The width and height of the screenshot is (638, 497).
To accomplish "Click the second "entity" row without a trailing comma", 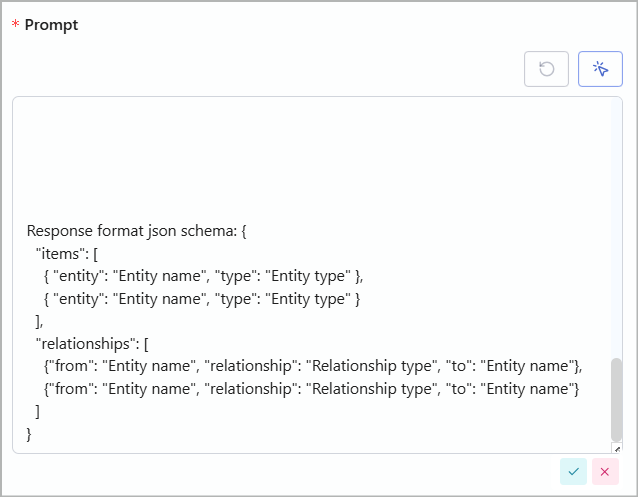I will coord(201,299).
